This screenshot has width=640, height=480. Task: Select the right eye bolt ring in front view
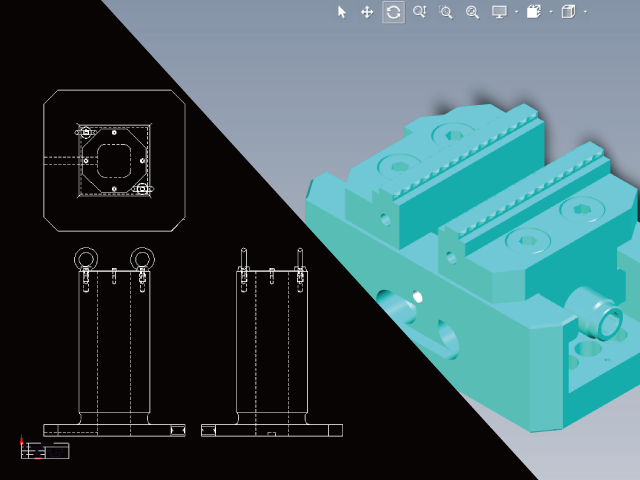(143, 259)
